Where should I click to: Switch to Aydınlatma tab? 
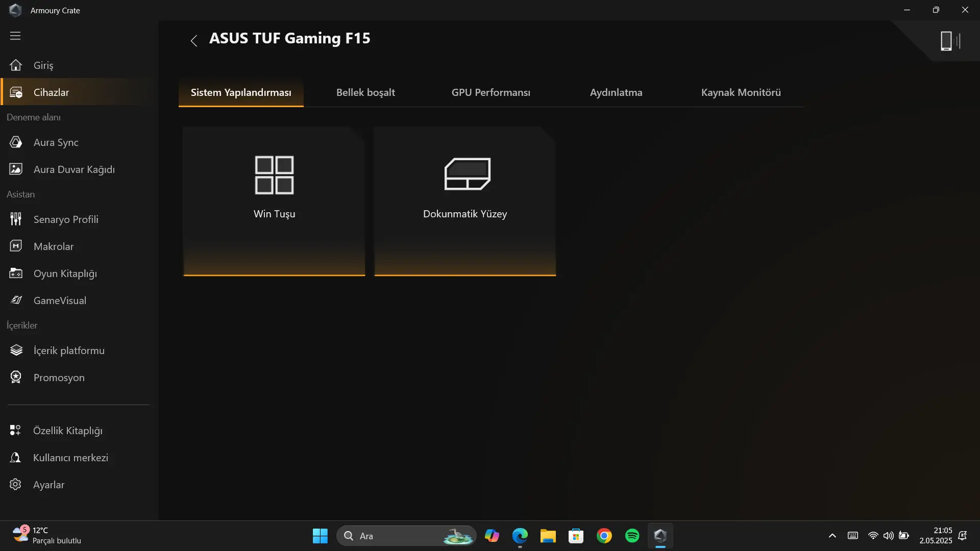coord(616,93)
